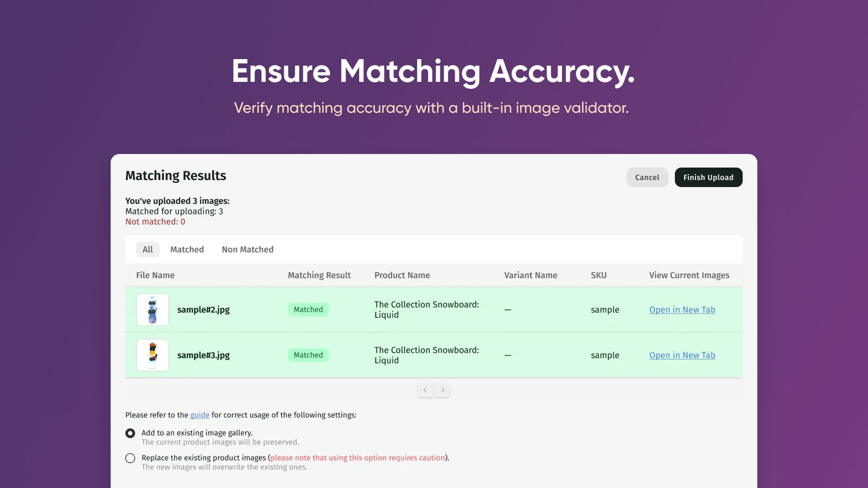Select the File Name column header

pyautogui.click(x=155, y=275)
